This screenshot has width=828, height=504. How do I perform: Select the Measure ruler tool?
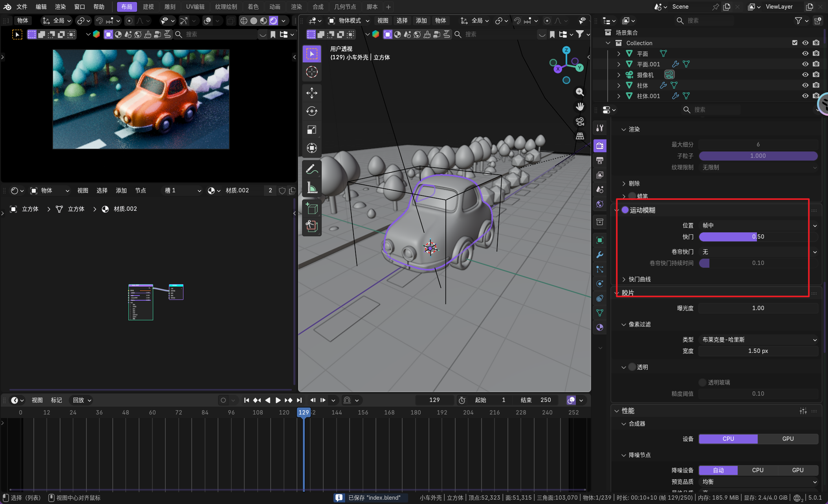pyautogui.click(x=311, y=188)
